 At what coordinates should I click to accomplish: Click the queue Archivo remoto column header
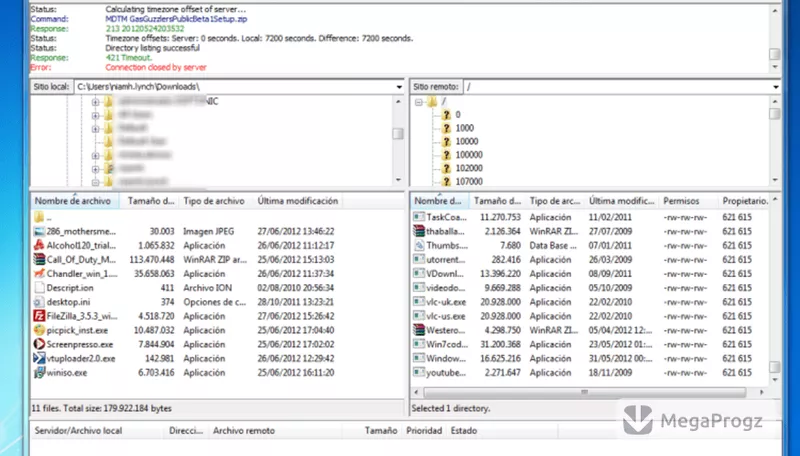point(276,431)
